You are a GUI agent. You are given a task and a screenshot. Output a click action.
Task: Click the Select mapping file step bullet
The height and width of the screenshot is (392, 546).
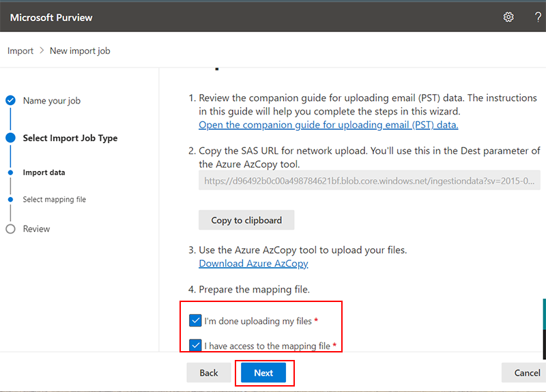coord(10,199)
